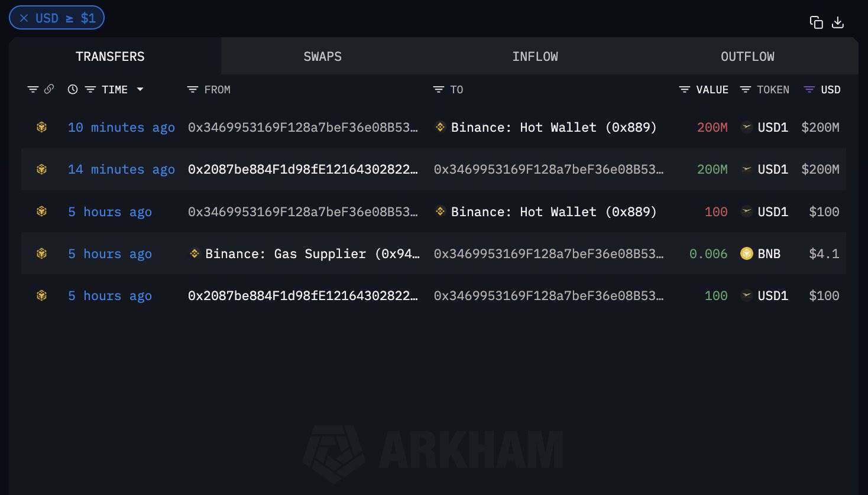Switch to the INFLOW tab

coord(535,56)
